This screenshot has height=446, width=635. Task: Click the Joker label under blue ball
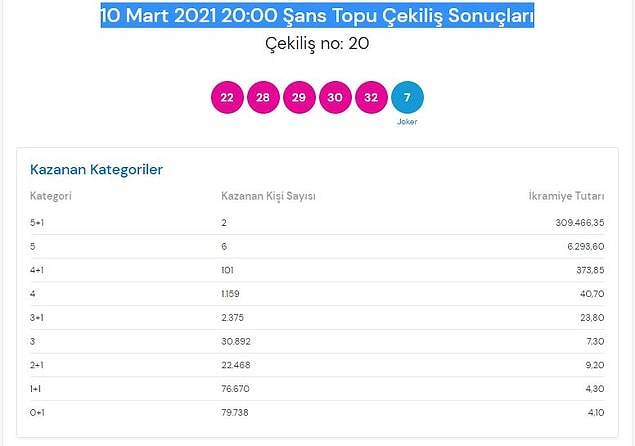pos(407,122)
